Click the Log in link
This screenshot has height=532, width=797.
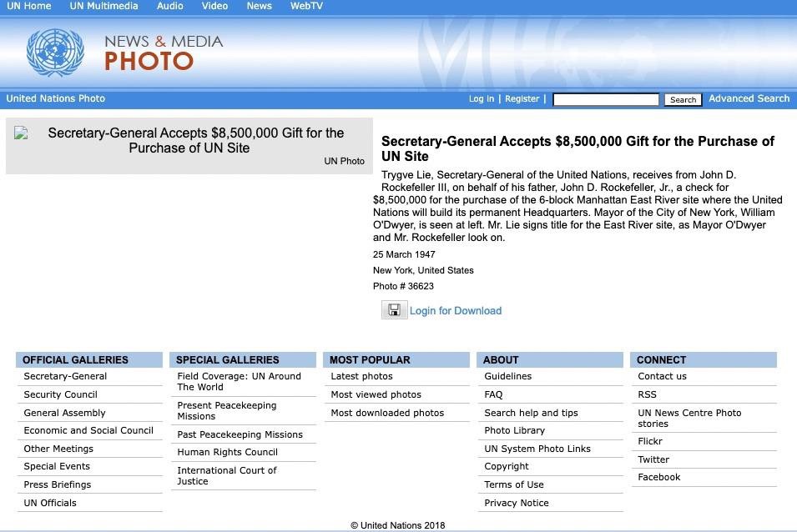click(482, 99)
